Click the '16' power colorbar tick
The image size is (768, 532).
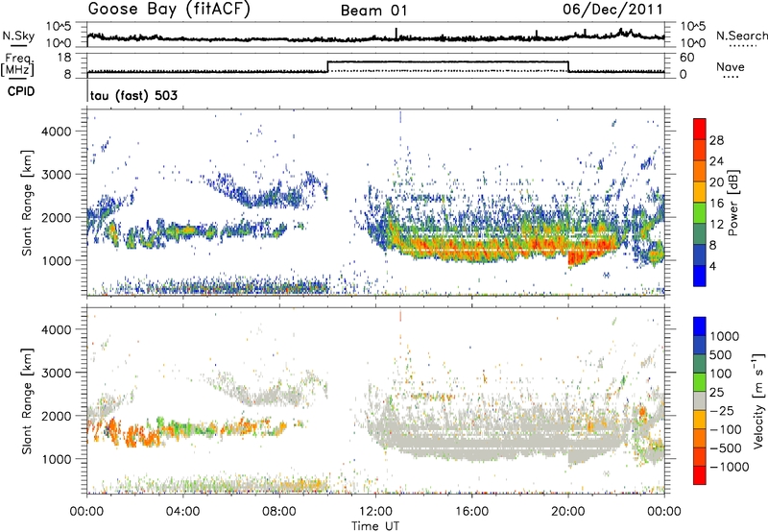716,204
